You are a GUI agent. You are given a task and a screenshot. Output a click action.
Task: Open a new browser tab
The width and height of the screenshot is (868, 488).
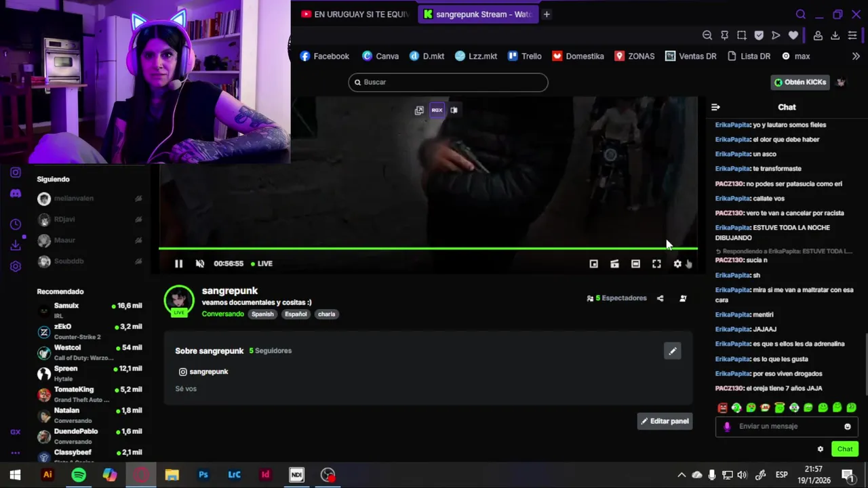click(x=547, y=14)
